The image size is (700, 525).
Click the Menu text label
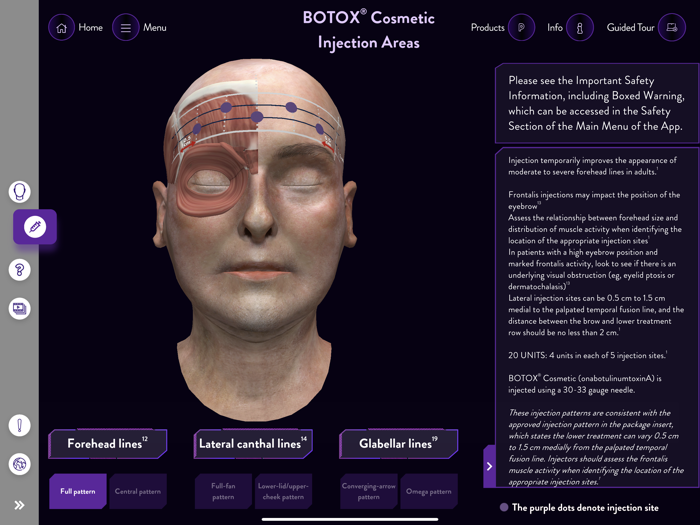tap(154, 28)
